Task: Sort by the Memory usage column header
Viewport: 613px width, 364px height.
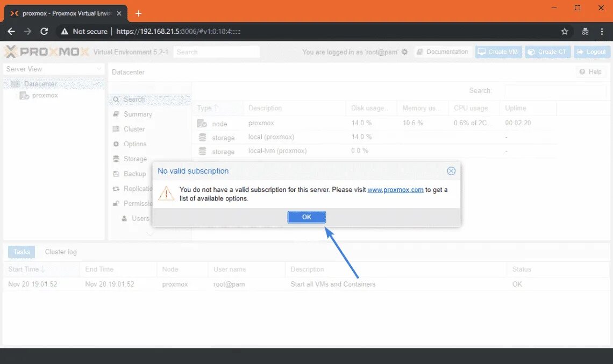Action: point(423,108)
